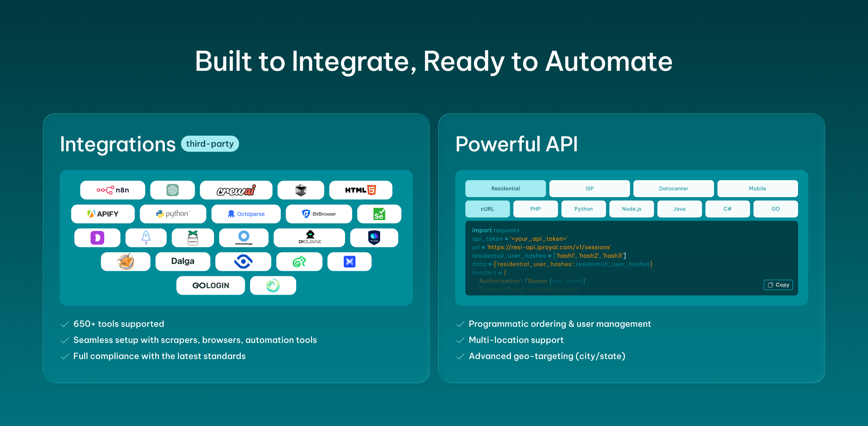Select the crewAI integration logo
This screenshot has width=868, height=426.
(236, 190)
